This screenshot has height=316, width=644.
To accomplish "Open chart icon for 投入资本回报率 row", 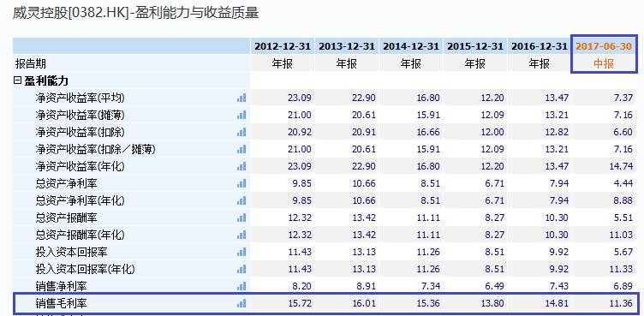I will click(241, 252).
